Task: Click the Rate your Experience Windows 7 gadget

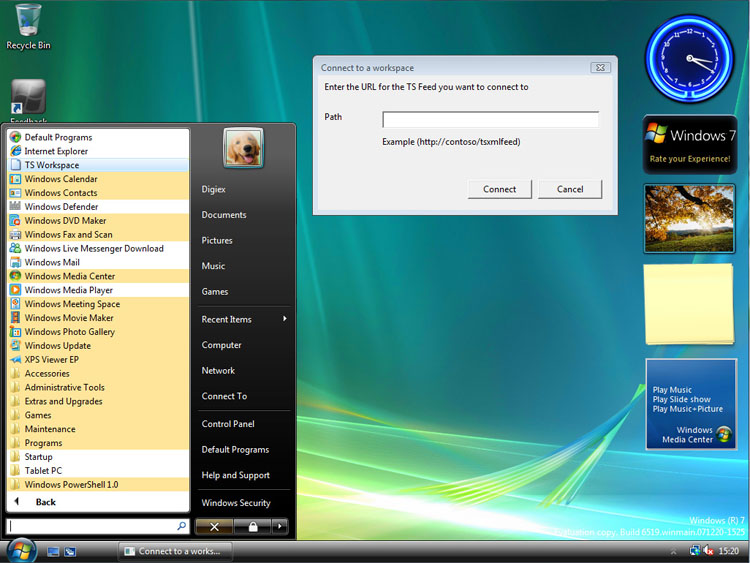Action: pos(690,144)
